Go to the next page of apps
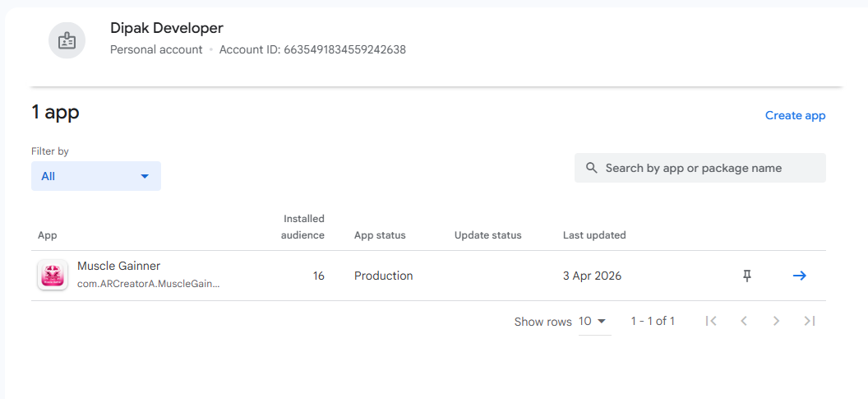The height and width of the screenshot is (399, 868). [776, 321]
